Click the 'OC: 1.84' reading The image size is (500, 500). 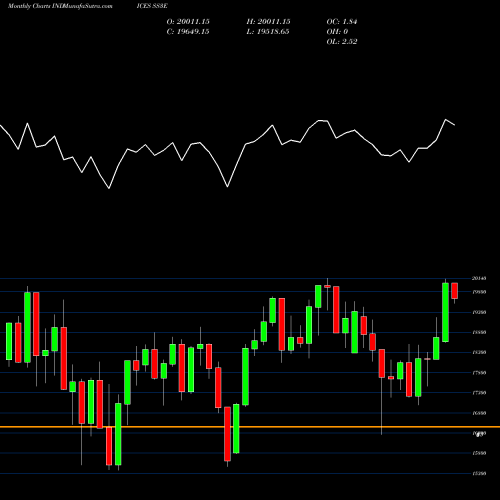[342, 22]
